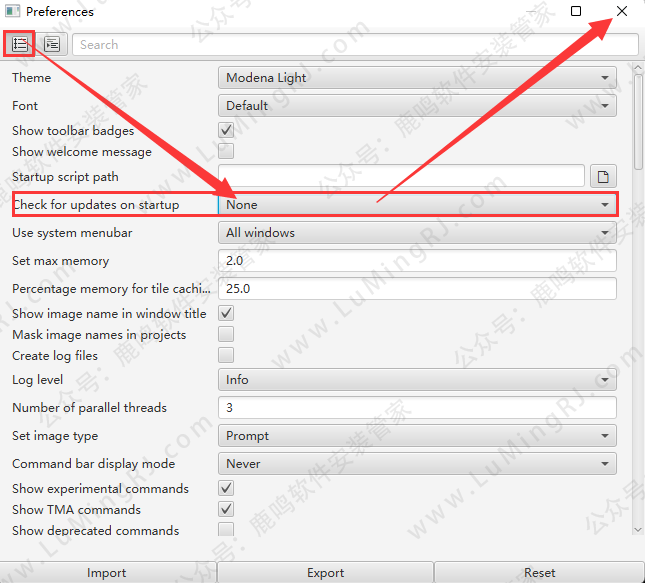Screen dimensions: 645x583
Task: Open the Set image type dropdown
Action: [x=417, y=436]
